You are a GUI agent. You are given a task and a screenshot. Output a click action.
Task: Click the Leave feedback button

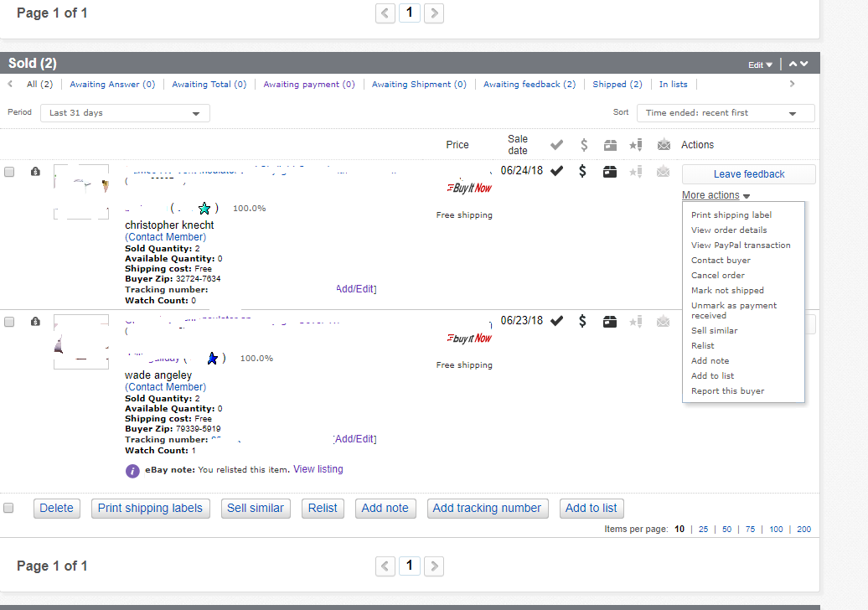[748, 174]
